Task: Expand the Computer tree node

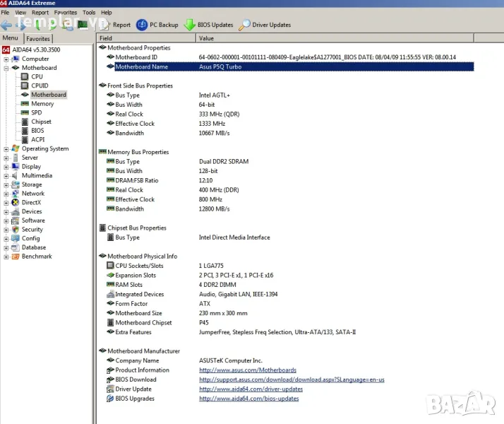Action: pyautogui.click(x=6, y=59)
